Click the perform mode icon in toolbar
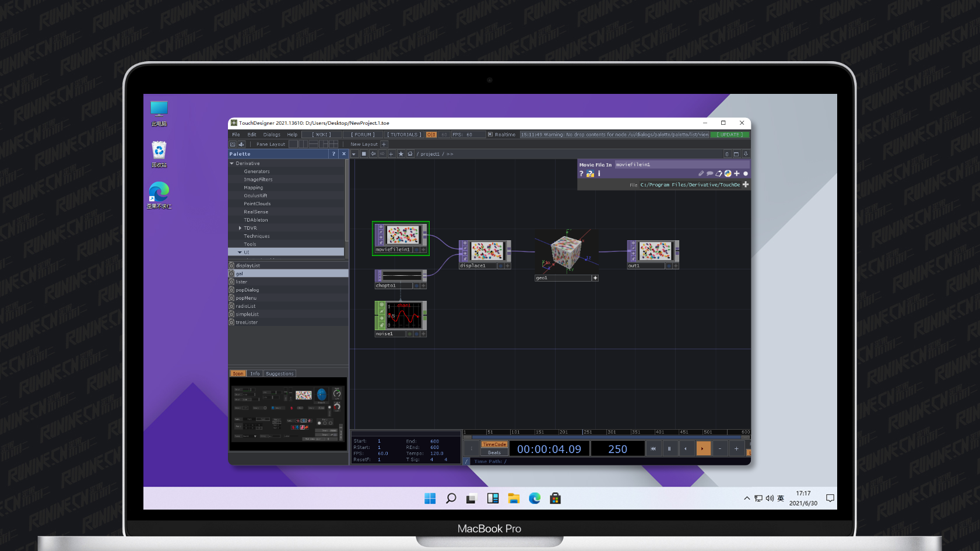Image resolution: width=980 pixels, height=551 pixels. click(x=233, y=144)
